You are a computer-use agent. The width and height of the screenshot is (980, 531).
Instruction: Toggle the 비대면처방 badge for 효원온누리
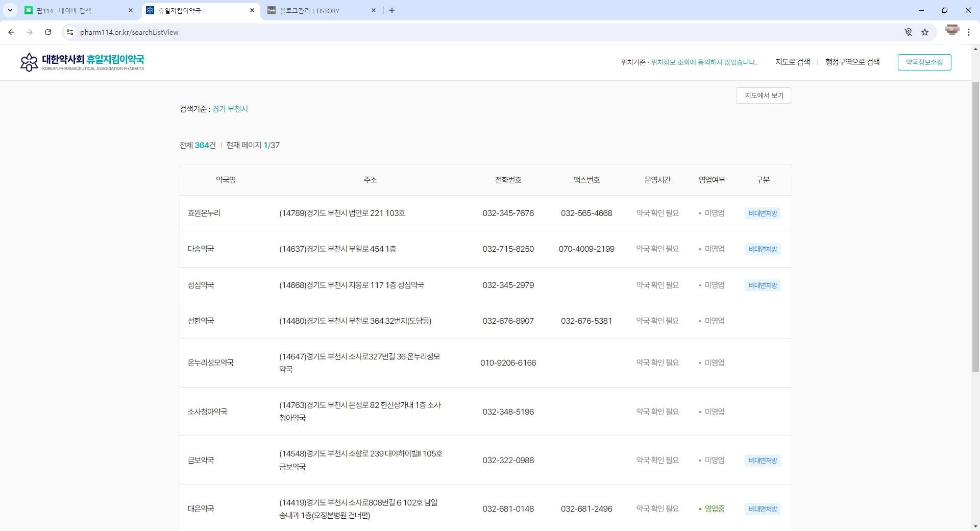tap(762, 213)
